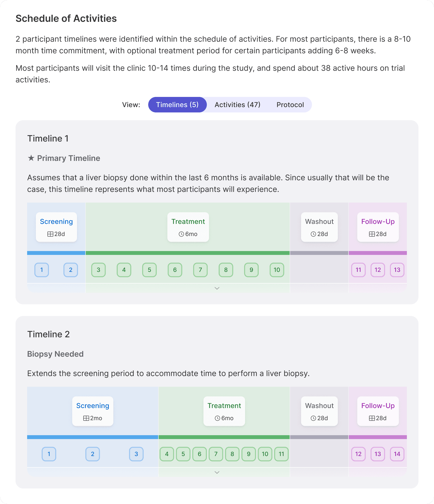This screenshot has width=434, height=504.
Task: Select visit 10 in Timeline 1 Treatment phase
Action: (x=277, y=270)
